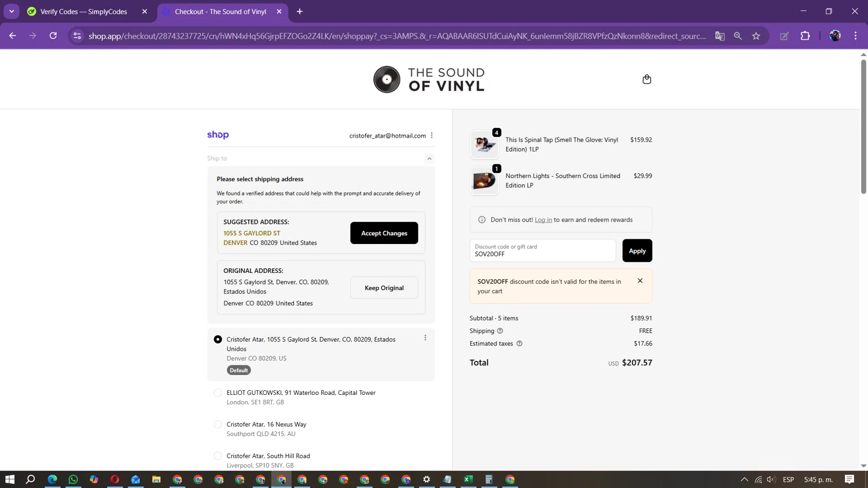Accept the suggested address changes
Viewport: 868px width, 488px height.
click(384, 233)
